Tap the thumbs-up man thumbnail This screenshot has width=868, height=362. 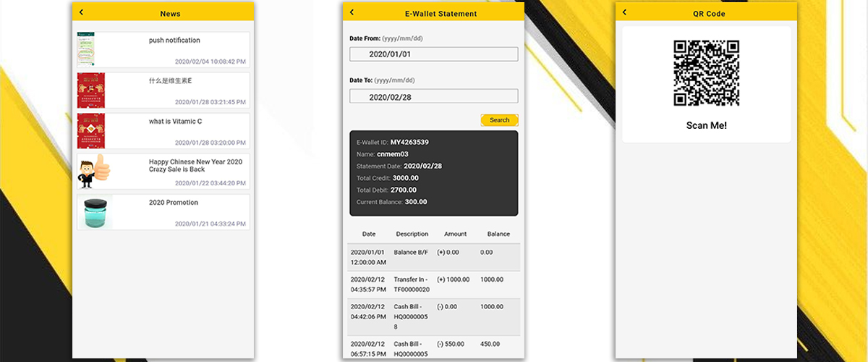coord(95,172)
